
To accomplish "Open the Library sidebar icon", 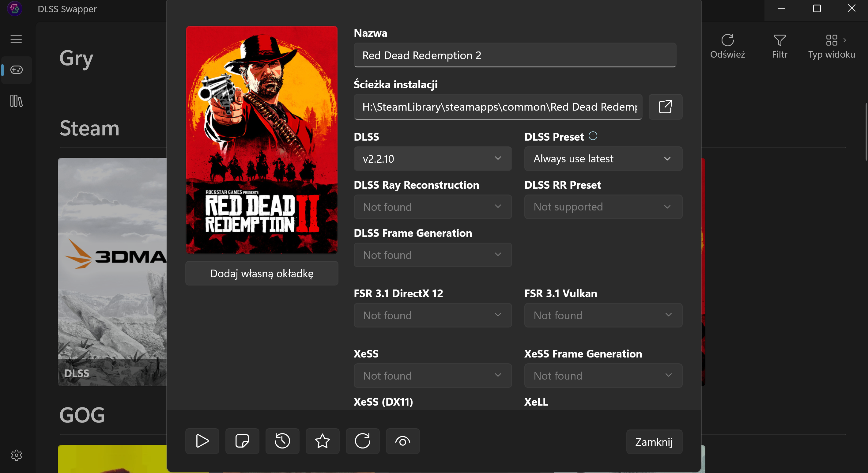I will pos(16,101).
